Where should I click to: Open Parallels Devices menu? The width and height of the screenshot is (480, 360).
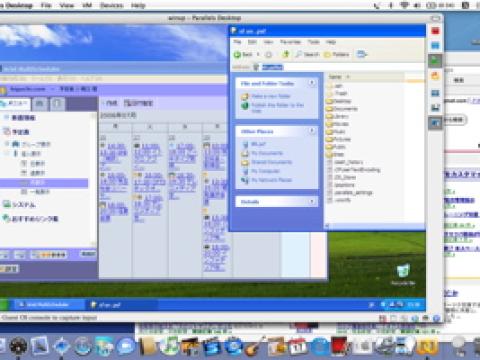tap(111, 5)
